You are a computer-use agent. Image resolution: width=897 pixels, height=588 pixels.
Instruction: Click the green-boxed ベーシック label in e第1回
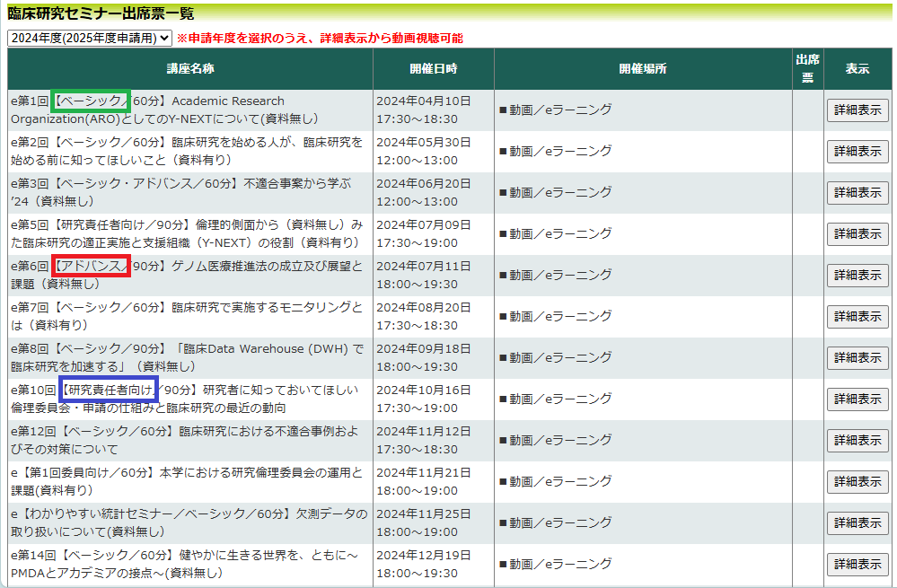[x=92, y=101]
